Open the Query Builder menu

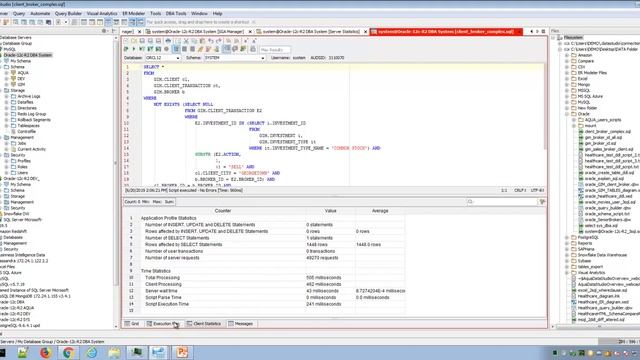pos(68,13)
